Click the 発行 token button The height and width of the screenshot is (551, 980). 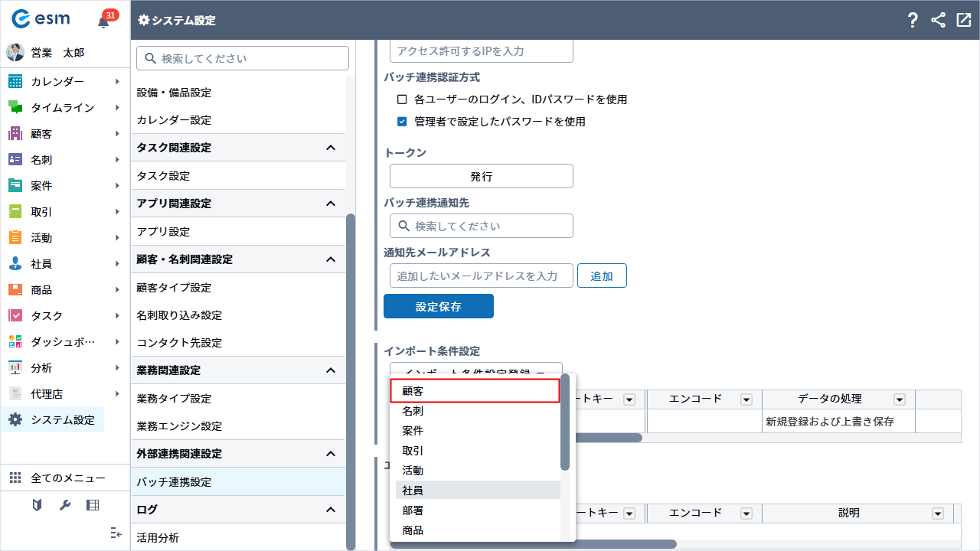(481, 176)
